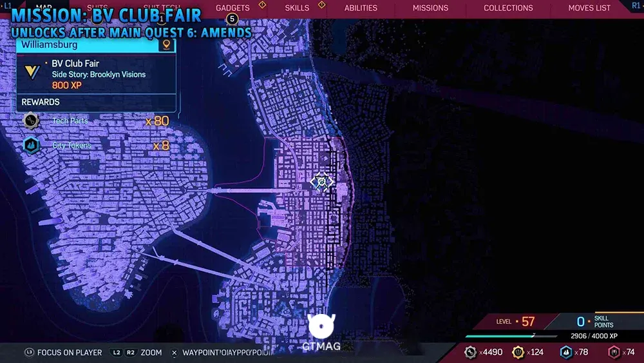644x363 pixels.
Task: Click the City Tokens reward icon
Action: 31,146
